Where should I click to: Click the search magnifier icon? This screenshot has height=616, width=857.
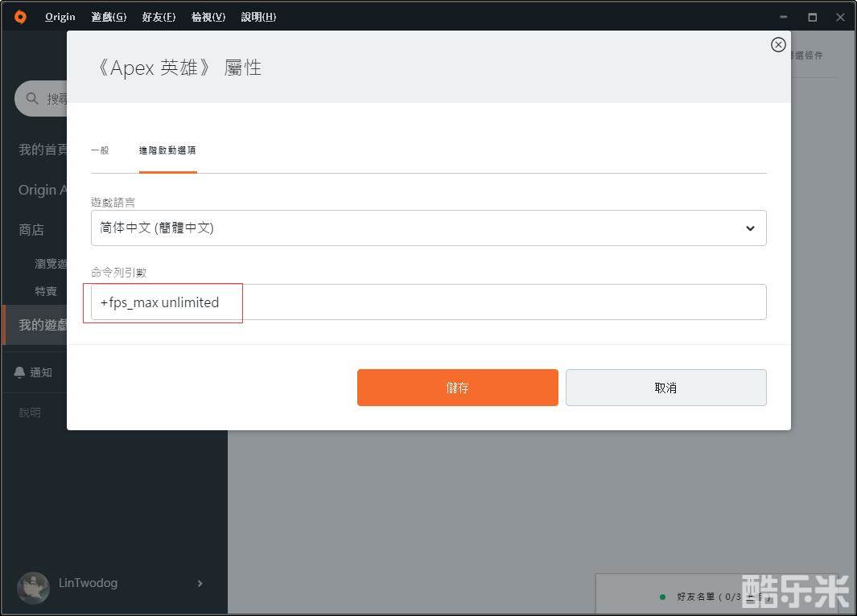(x=33, y=98)
